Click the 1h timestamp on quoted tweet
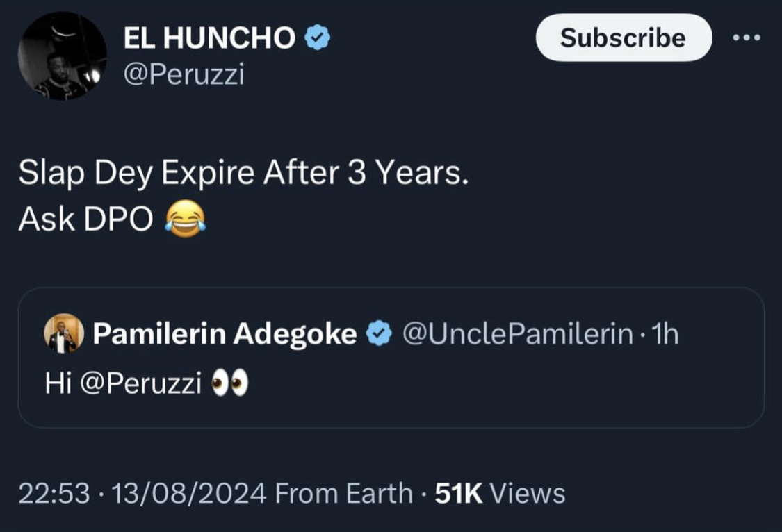782x532 pixels. 666,335
